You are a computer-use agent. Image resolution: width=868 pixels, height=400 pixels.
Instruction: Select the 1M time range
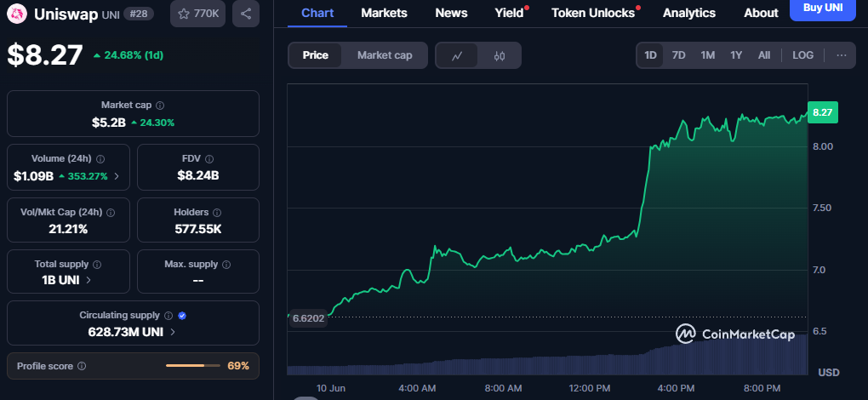[x=707, y=55]
